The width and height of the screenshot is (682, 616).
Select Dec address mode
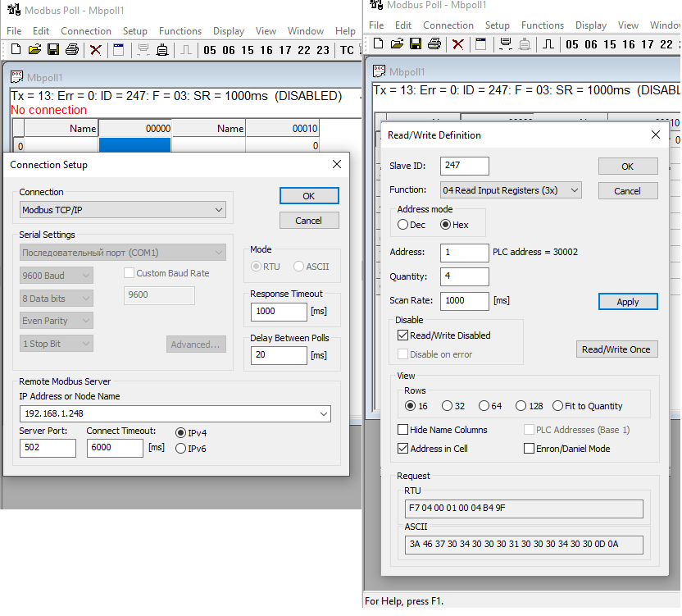[402, 225]
